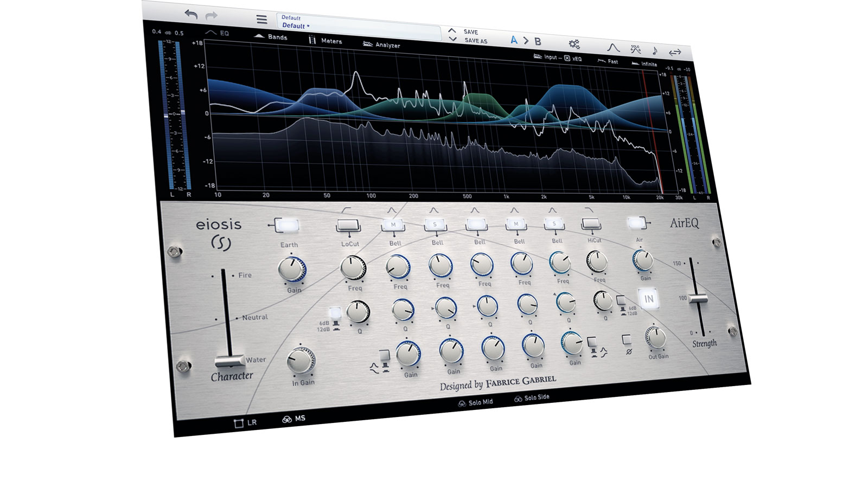Click the double-arrow resize icon
The image size is (868, 488).
675,52
